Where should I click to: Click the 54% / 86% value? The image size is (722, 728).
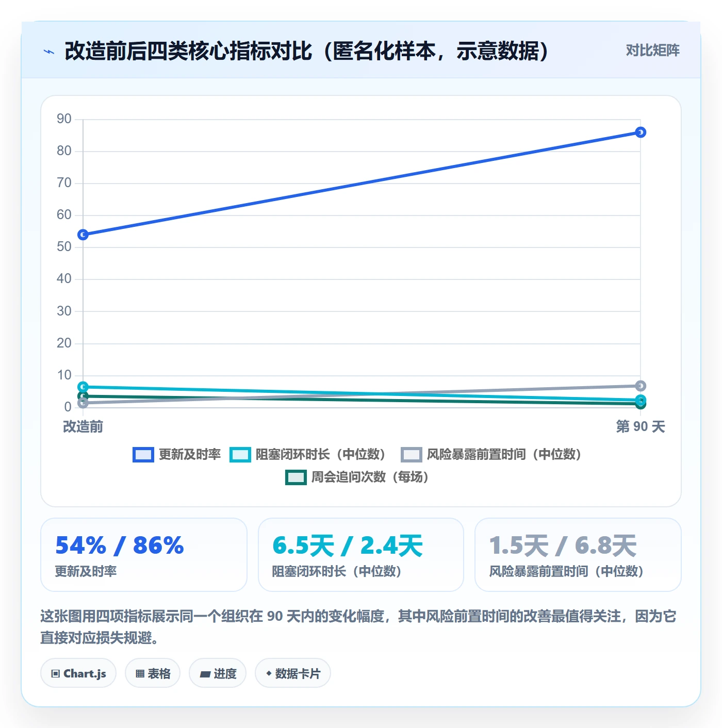pos(120,545)
